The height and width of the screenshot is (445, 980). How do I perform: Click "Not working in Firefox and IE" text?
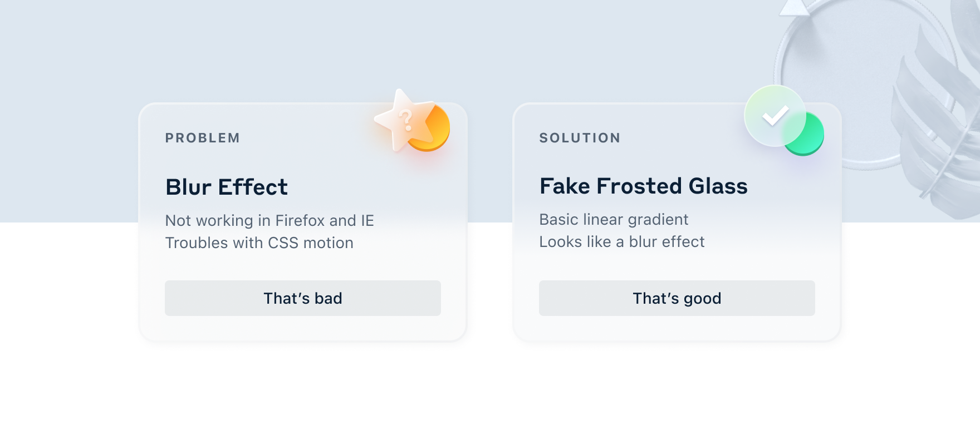(x=269, y=221)
